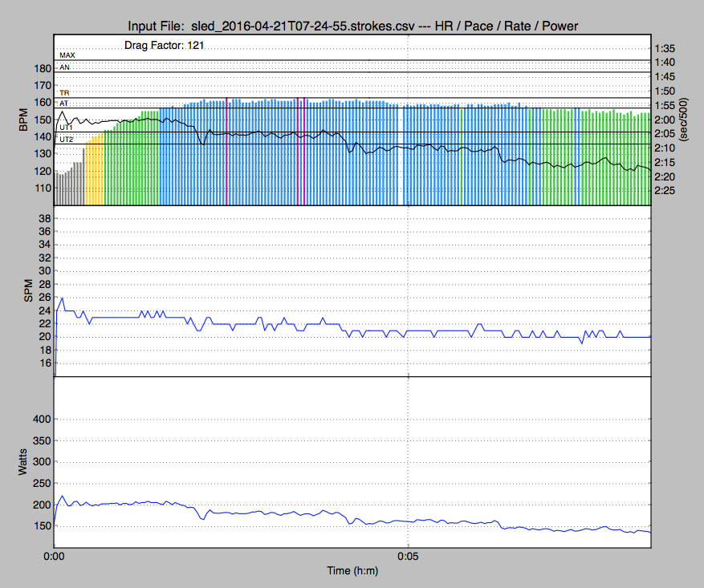Click the Watts y-axis label
Viewport: 704px width, 588px height.
pos(23,462)
